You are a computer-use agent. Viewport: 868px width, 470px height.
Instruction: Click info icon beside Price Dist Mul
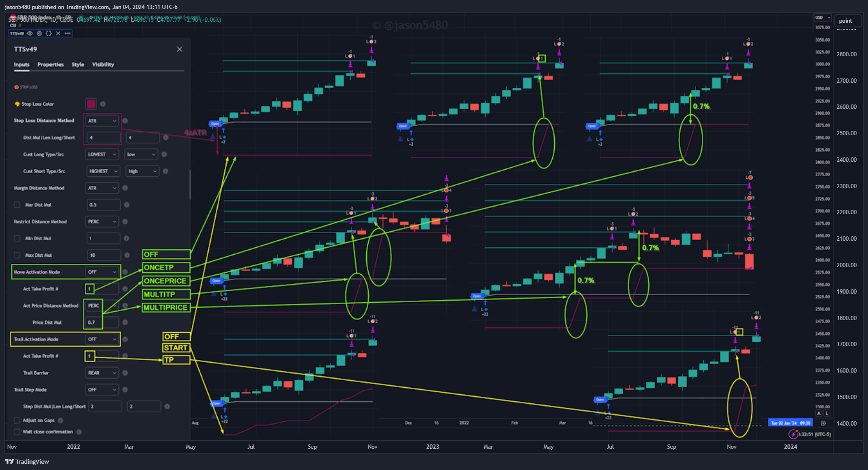point(125,322)
